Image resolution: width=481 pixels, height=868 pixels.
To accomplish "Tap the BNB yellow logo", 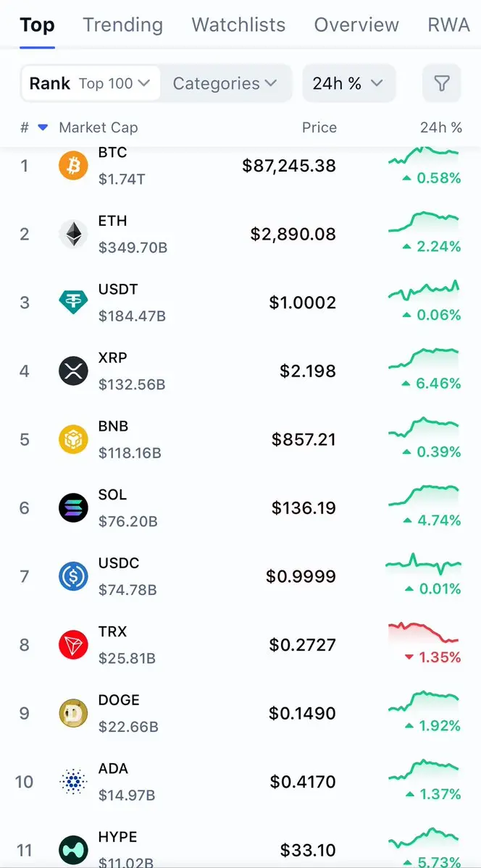I will point(73,439).
